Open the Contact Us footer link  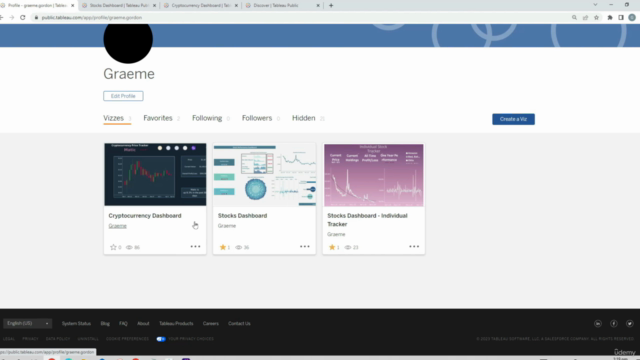(239, 323)
